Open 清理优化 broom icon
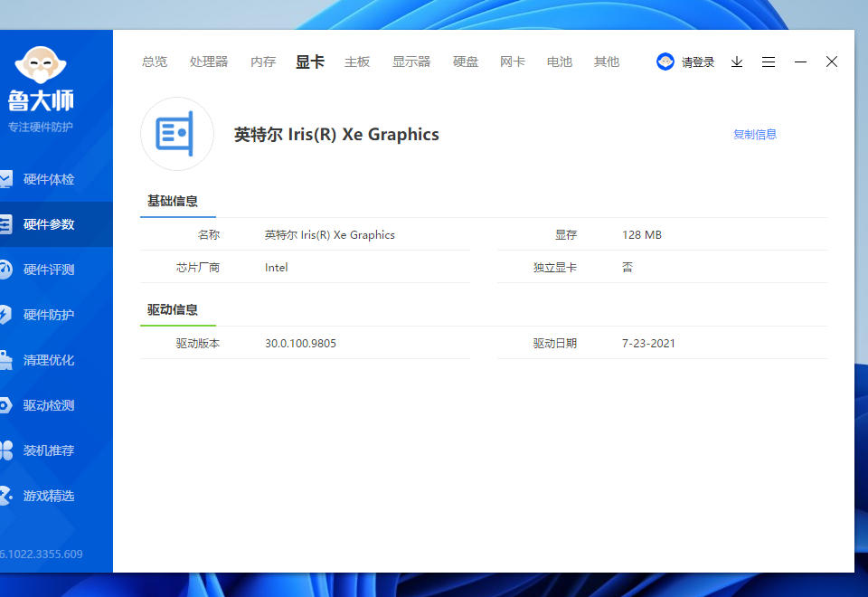 pyautogui.click(x=5, y=360)
